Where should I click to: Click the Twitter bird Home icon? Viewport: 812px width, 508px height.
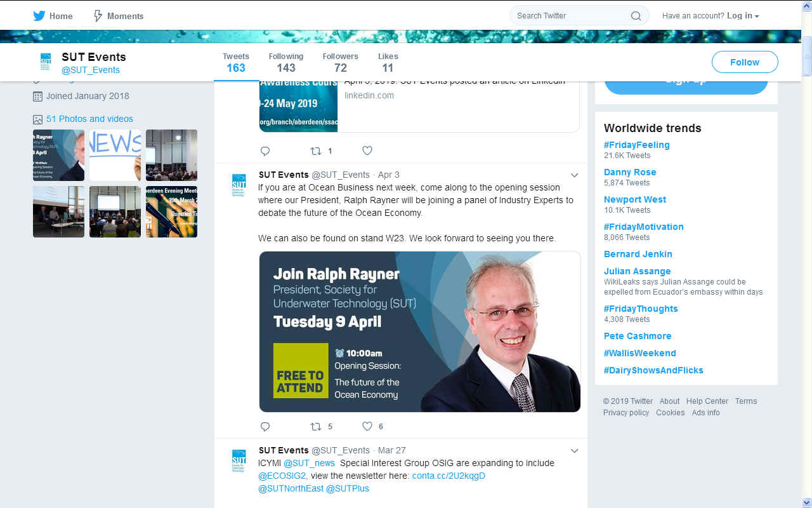click(39, 16)
